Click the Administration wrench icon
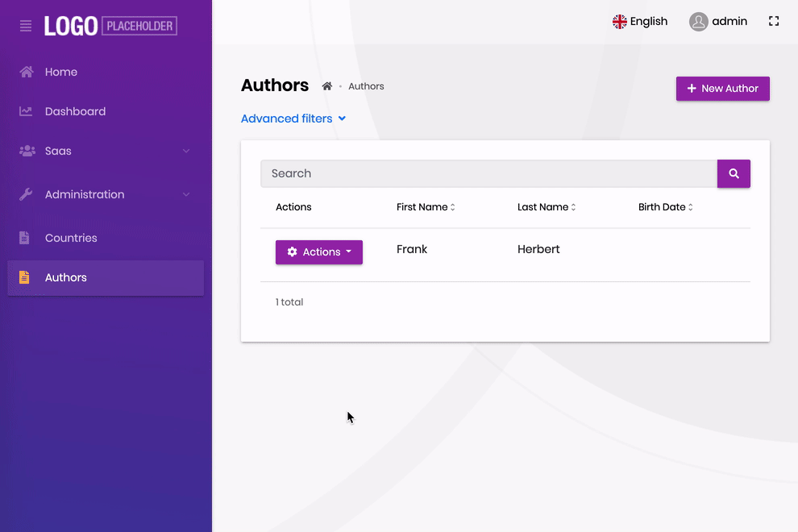This screenshot has height=532, width=798. tap(26, 194)
